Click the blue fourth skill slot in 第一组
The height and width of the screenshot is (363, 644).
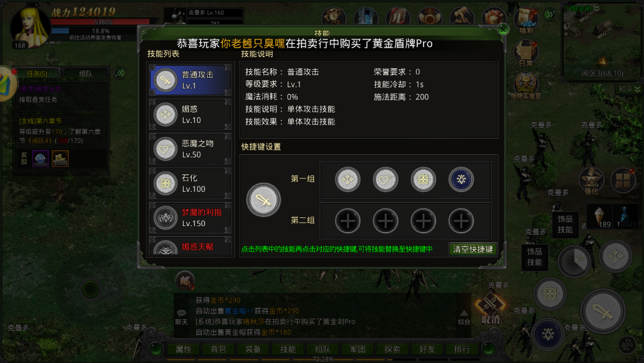tap(461, 179)
